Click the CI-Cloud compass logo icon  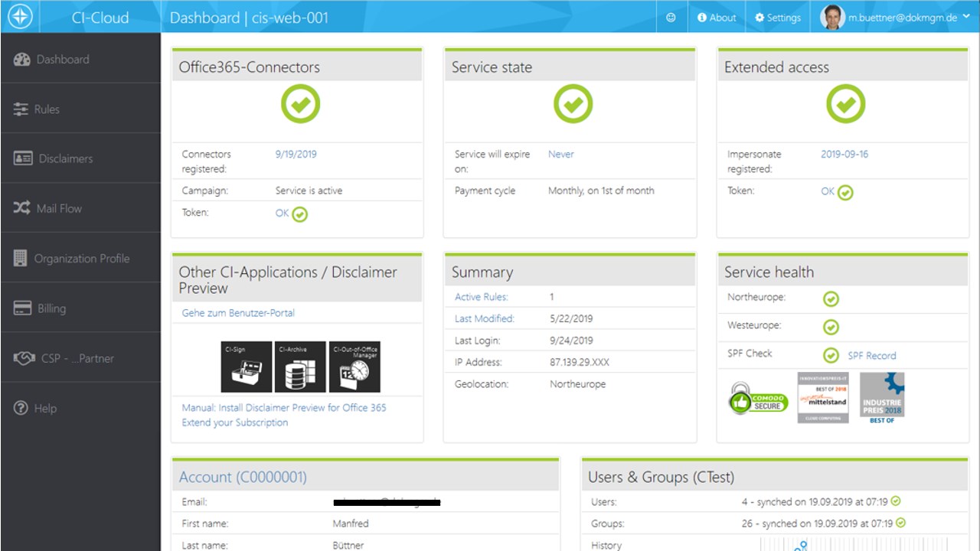point(20,17)
